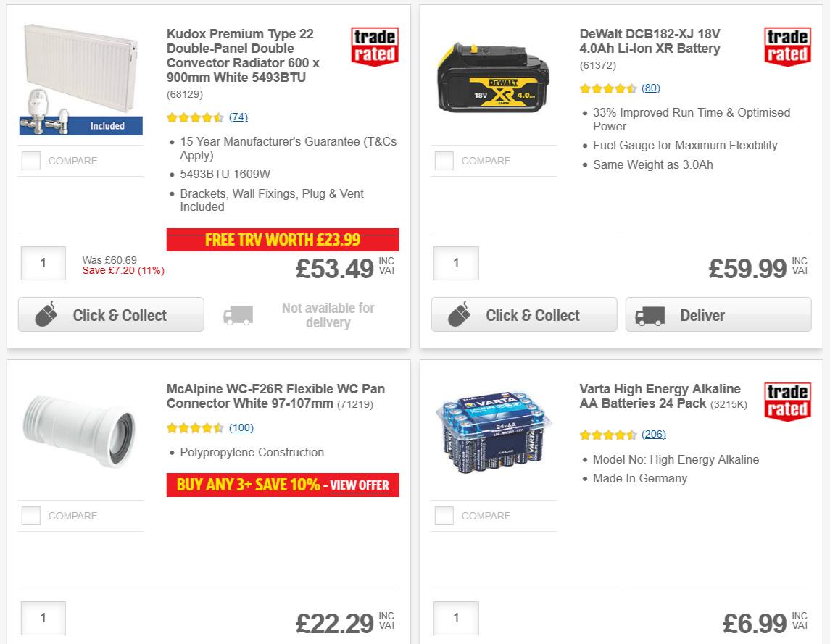Check the Compare box for the McAlpine connector
Screen dimensions: 830x644
pyautogui.click(x=30, y=516)
